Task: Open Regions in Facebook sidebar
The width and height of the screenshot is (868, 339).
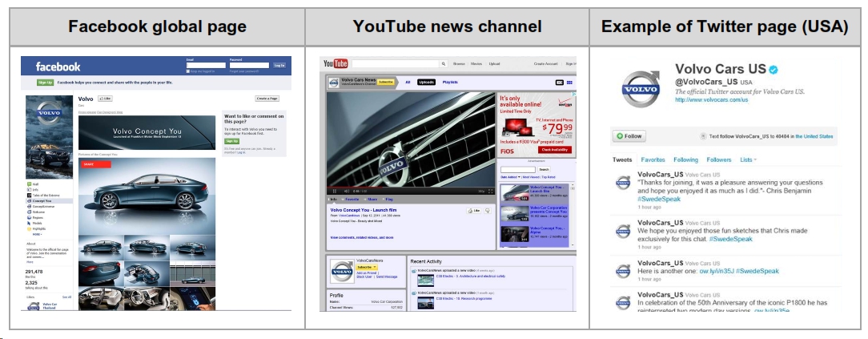Action: 35,218
